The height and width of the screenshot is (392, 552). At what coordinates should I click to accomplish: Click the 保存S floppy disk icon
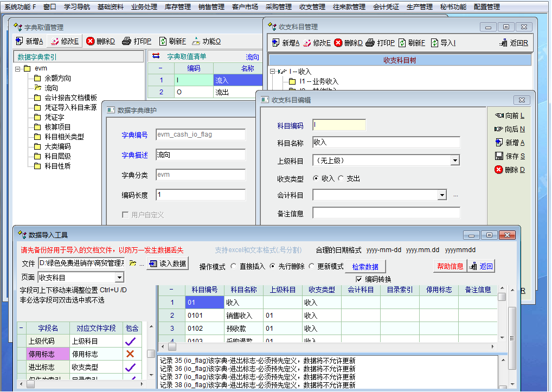(x=499, y=156)
